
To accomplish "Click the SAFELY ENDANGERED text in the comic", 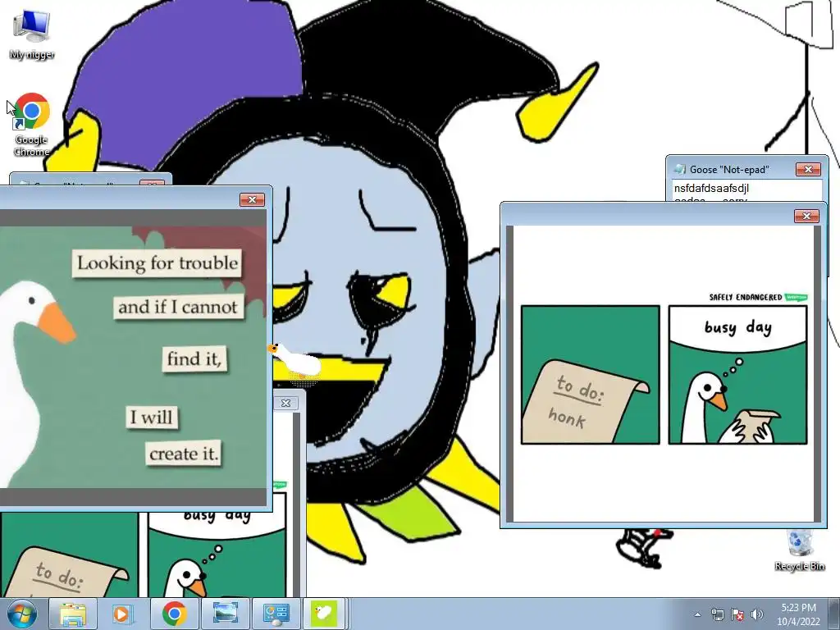I will (745, 297).
